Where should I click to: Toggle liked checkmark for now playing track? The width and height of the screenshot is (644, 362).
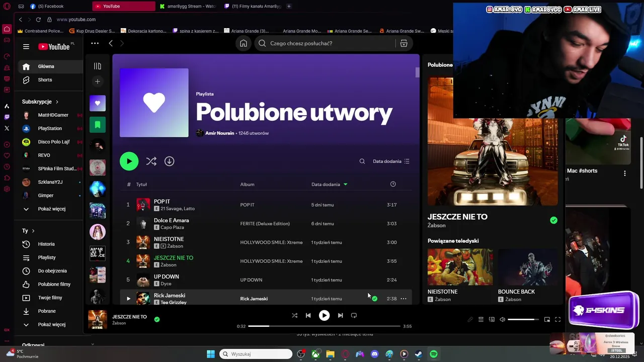[157, 319]
